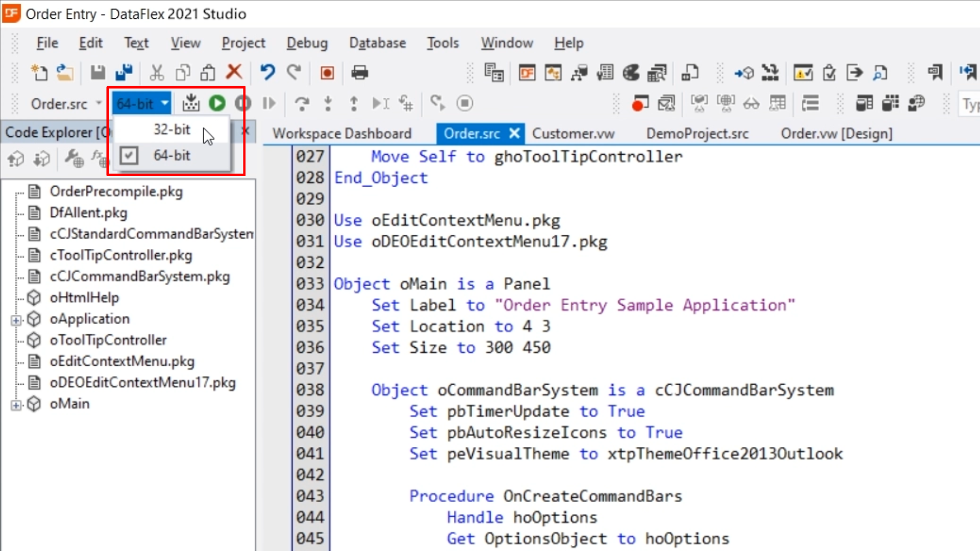Select cToolTipController.pkg in Code Explorer

pos(121,255)
